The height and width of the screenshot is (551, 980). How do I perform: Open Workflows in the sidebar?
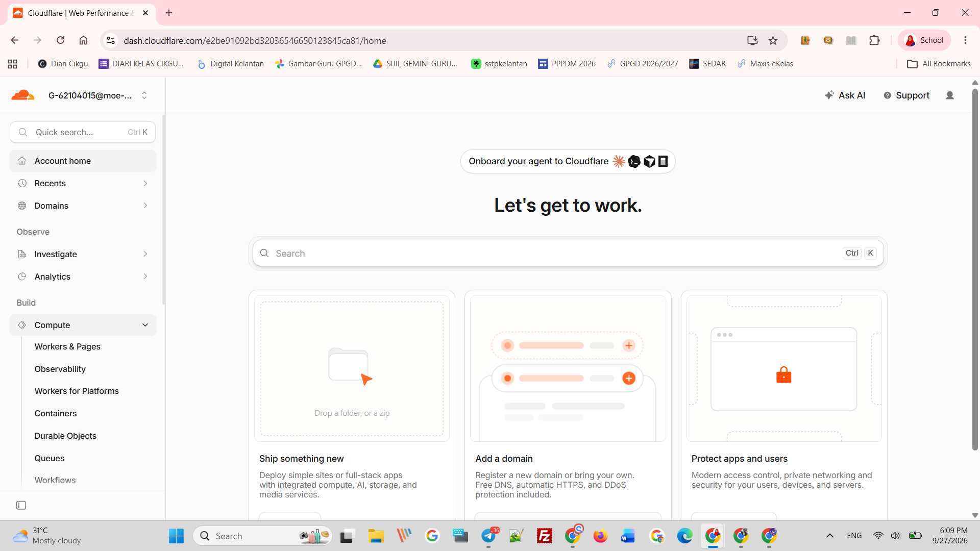tap(55, 480)
